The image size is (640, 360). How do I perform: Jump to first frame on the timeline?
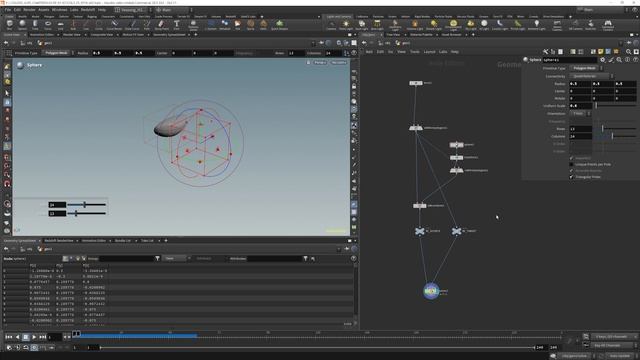[x=9, y=337]
